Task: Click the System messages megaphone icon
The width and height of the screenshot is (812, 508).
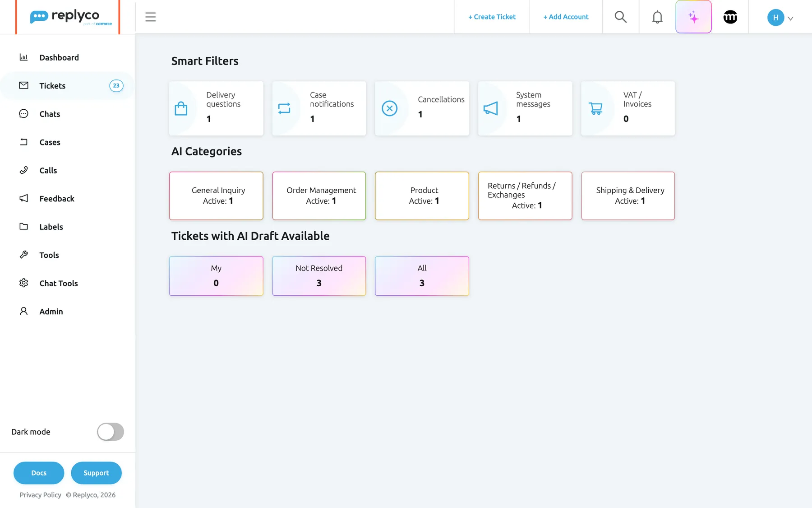Action: click(490, 108)
